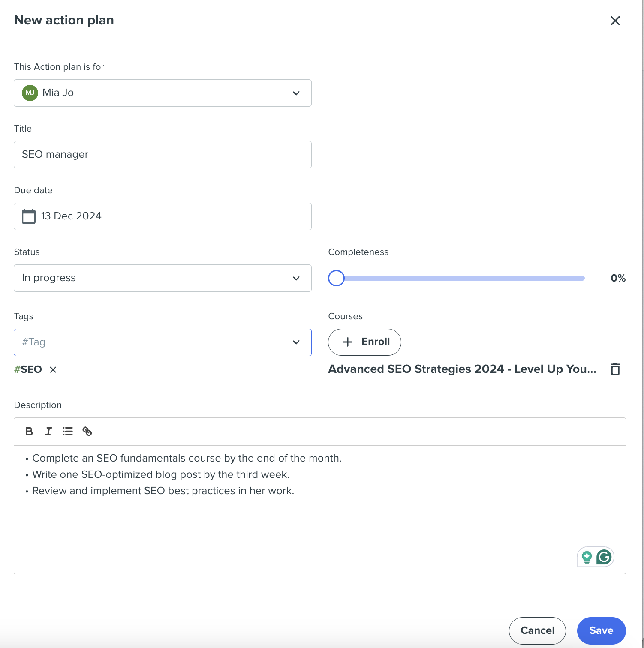644x648 pixels.
Task: Expand the Mia Jo assignee dropdown
Action: 163,93
